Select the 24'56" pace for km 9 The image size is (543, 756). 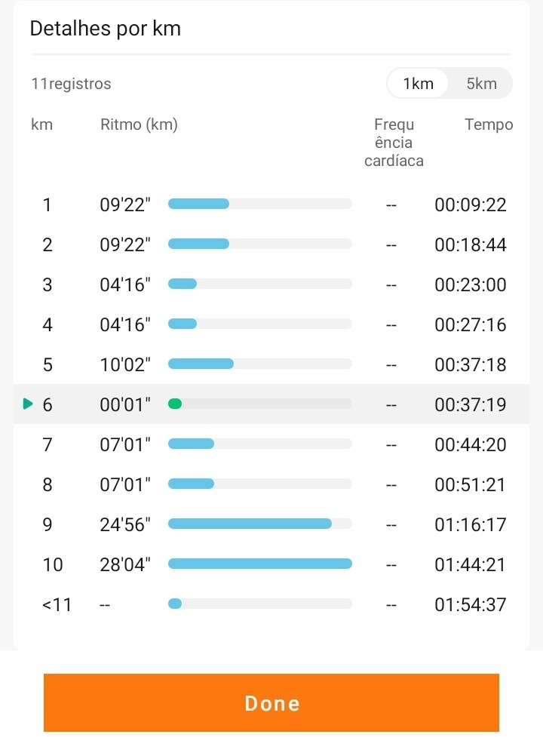point(125,524)
